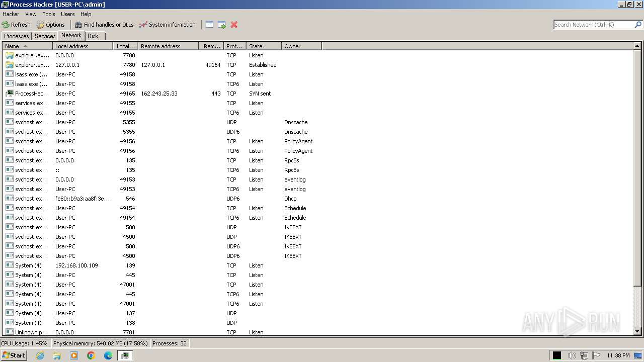Select the ProcessHacker SYN sent row icon
Screen dimensions: 644x362
pyautogui.click(x=10, y=94)
